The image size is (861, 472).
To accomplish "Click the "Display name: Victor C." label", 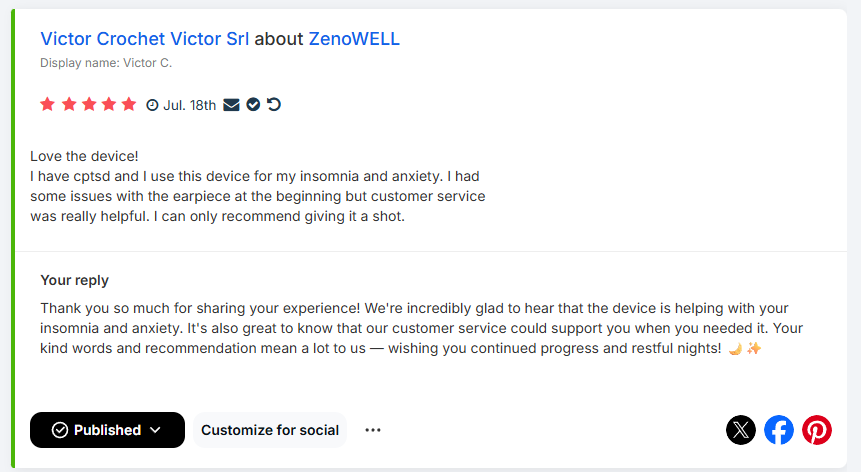I will pos(106,63).
